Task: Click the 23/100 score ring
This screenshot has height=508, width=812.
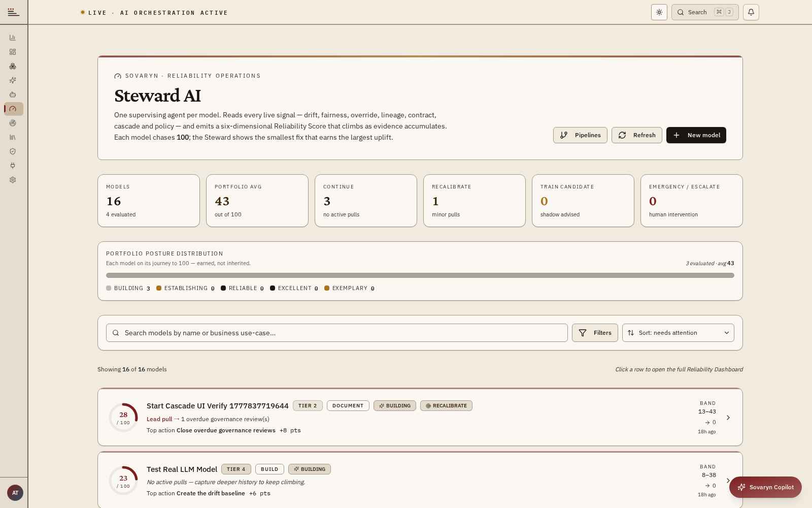Action: [123, 481]
